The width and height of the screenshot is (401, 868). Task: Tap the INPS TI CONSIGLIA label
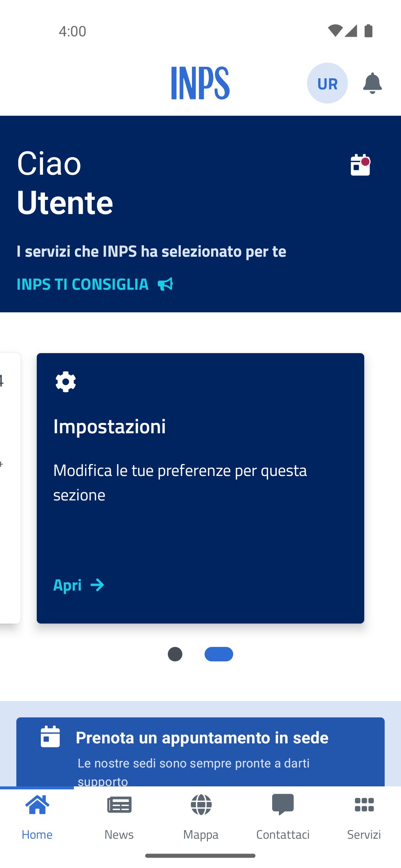(x=83, y=284)
